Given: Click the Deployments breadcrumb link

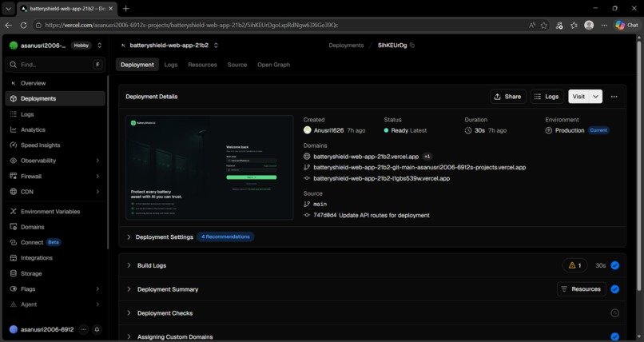Looking at the screenshot, I should [346, 46].
